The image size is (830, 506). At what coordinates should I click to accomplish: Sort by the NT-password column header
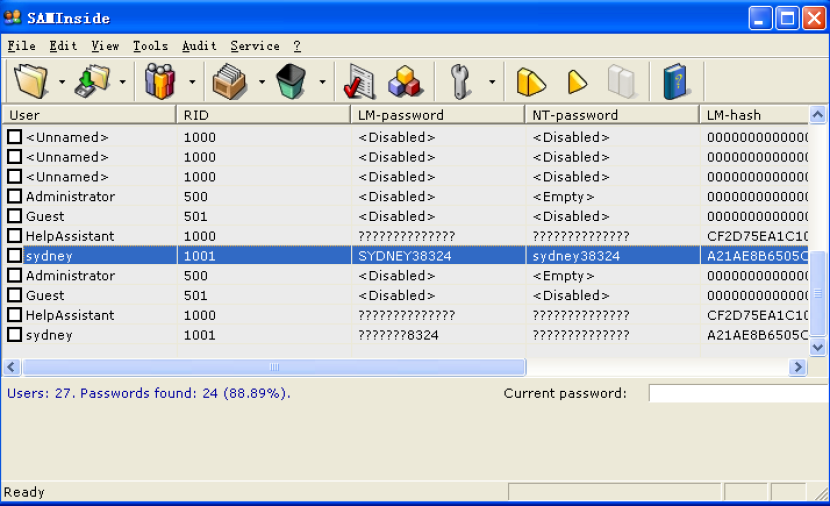pyautogui.click(x=612, y=115)
